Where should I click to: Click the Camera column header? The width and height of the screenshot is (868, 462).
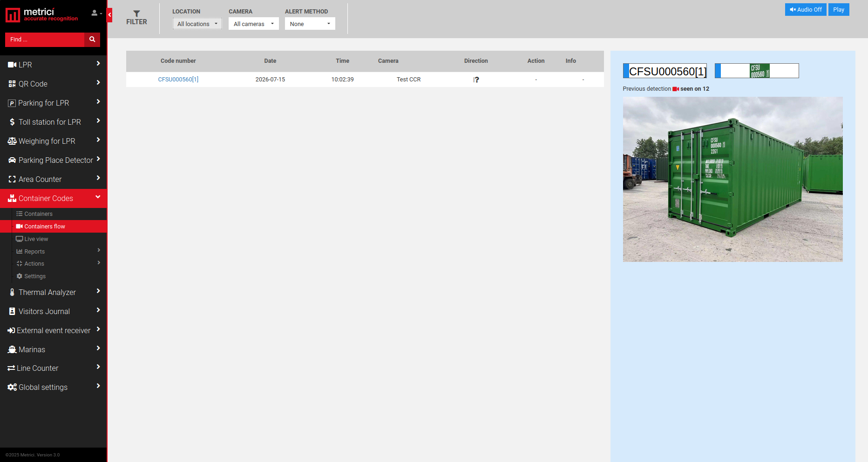click(388, 61)
